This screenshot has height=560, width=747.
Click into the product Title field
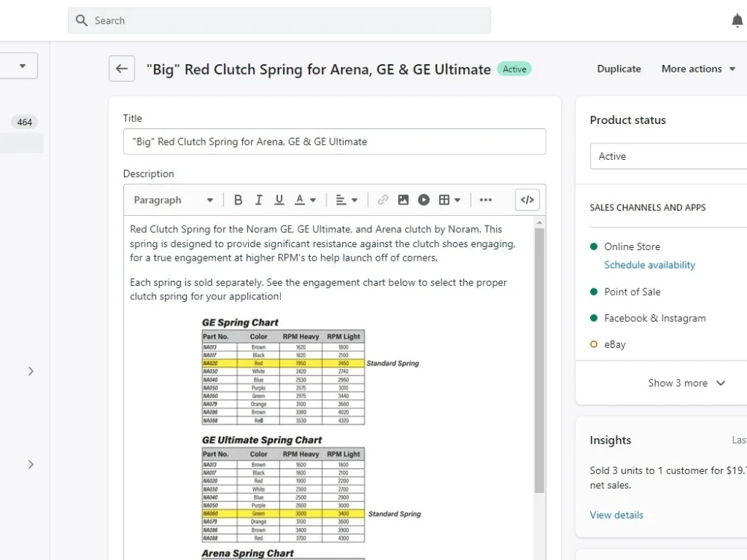coord(335,141)
